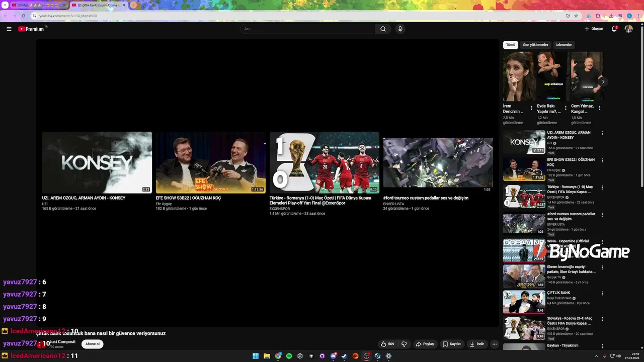Open options for sidebar Türkiye - Romanya video
The width and height of the screenshot is (644, 362).
click(602, 188)
